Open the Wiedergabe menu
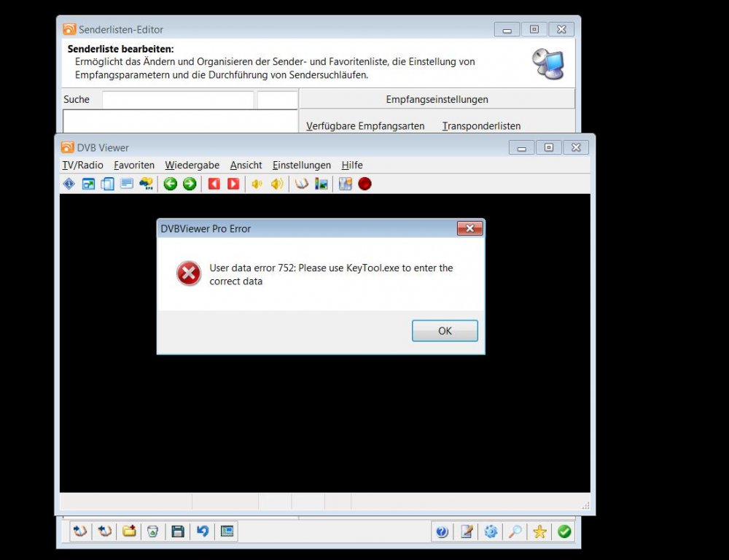The height and width of the screenshot is (560, 729). 192,165
